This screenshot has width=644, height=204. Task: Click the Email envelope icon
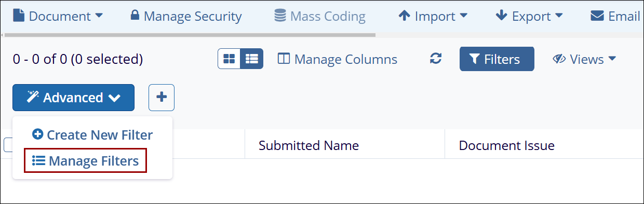point(597,16)
